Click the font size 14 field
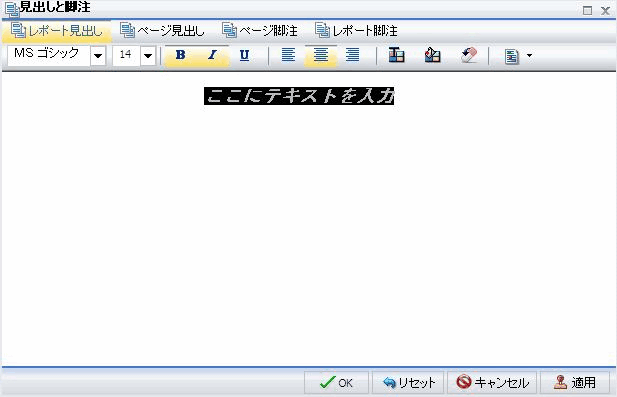 (x=126, y=55)
